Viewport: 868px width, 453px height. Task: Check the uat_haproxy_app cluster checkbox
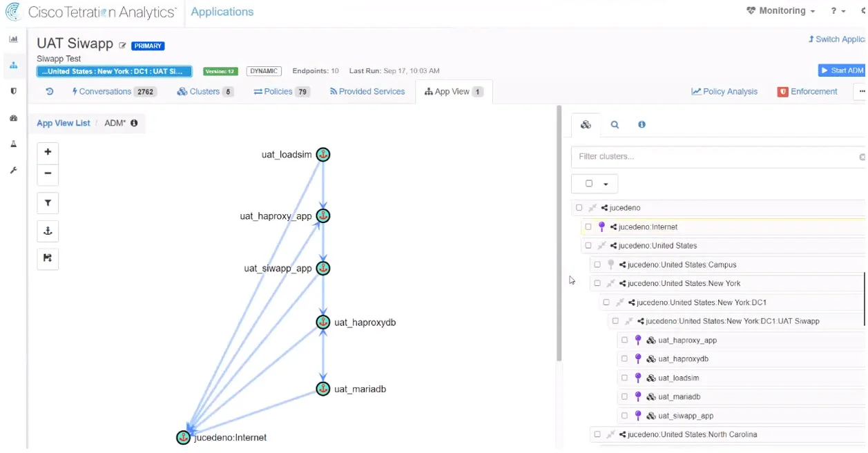point(625,340)
